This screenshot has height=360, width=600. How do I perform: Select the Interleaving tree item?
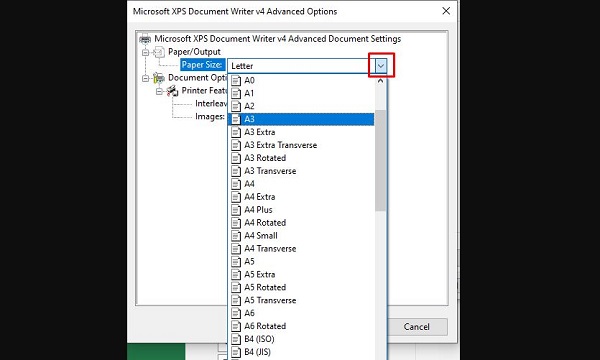[211, 104]
